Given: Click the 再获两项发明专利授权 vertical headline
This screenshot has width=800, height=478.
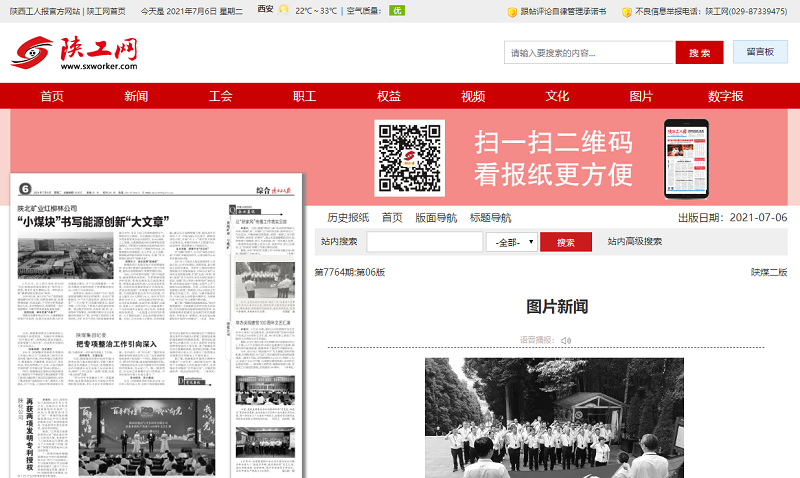Looking at the screenshot, I should click(x=30, y=434).
